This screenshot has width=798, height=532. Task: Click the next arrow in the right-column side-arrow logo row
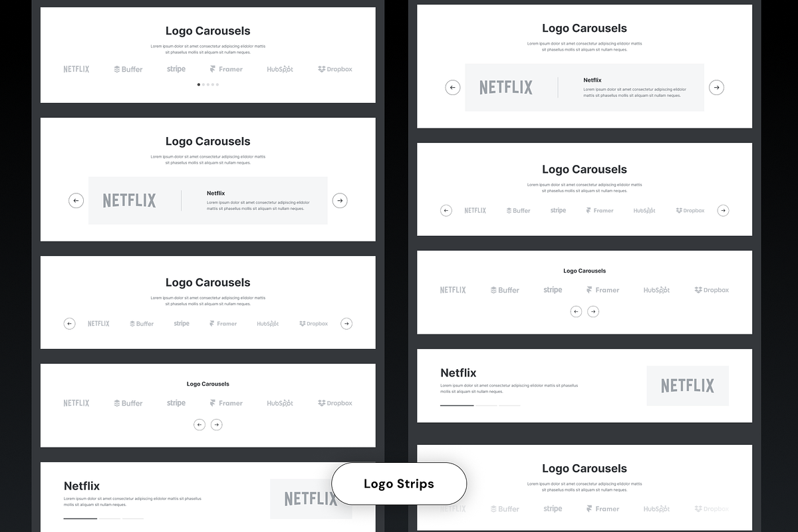pos(723,211)
